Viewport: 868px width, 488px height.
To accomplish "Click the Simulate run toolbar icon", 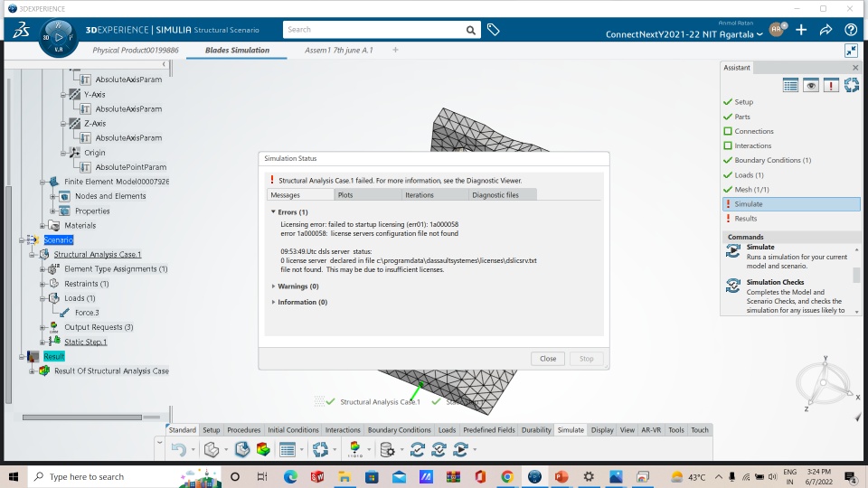I will [x=460, y=449].
